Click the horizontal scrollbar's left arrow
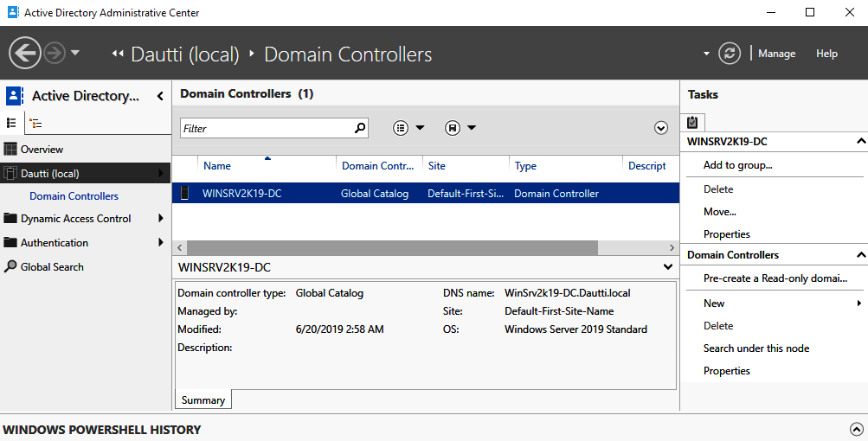Viewport: 868px width, 441px height. (179, 248)
